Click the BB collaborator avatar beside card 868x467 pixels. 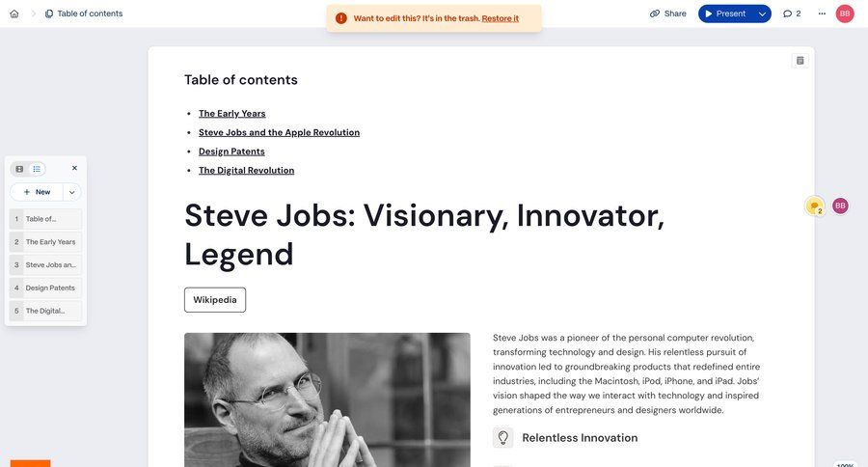[840, 206]
